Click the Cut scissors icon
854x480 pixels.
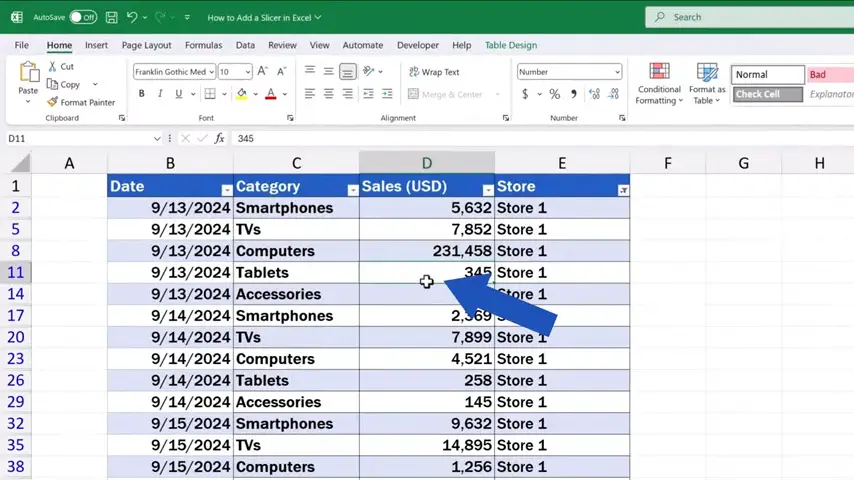(52, 67)
